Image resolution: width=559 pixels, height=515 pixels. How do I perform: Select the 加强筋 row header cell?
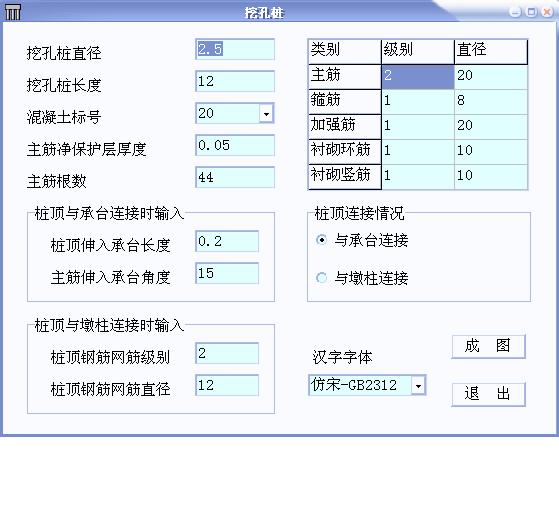point(345,127)
